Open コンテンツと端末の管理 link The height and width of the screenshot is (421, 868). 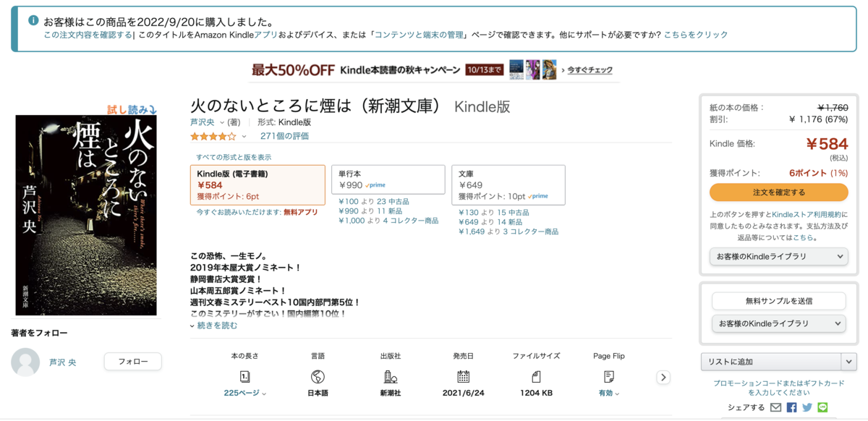420,35
